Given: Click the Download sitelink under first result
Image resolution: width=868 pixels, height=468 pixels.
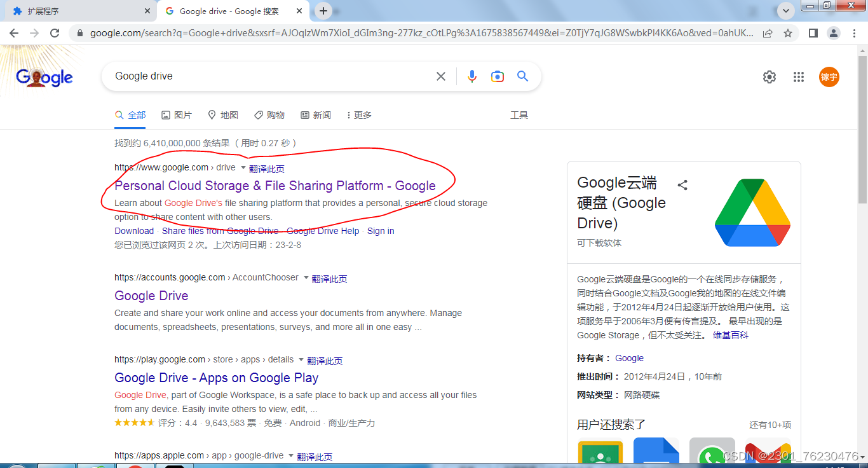Looking at the screenshot, I should pos(133,231).
